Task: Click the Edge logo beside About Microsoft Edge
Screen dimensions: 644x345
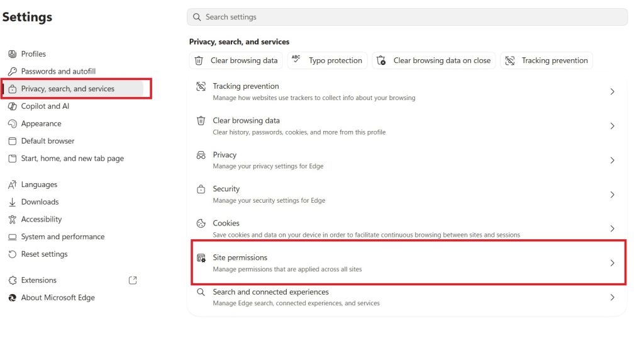Action: click(13, 298)
